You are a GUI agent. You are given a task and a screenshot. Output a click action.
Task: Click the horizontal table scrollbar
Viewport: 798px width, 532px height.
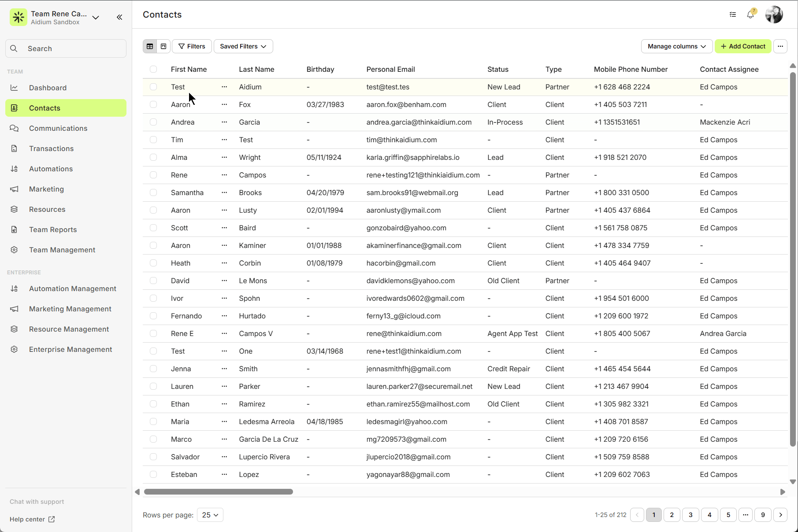[x=219, y=491]
